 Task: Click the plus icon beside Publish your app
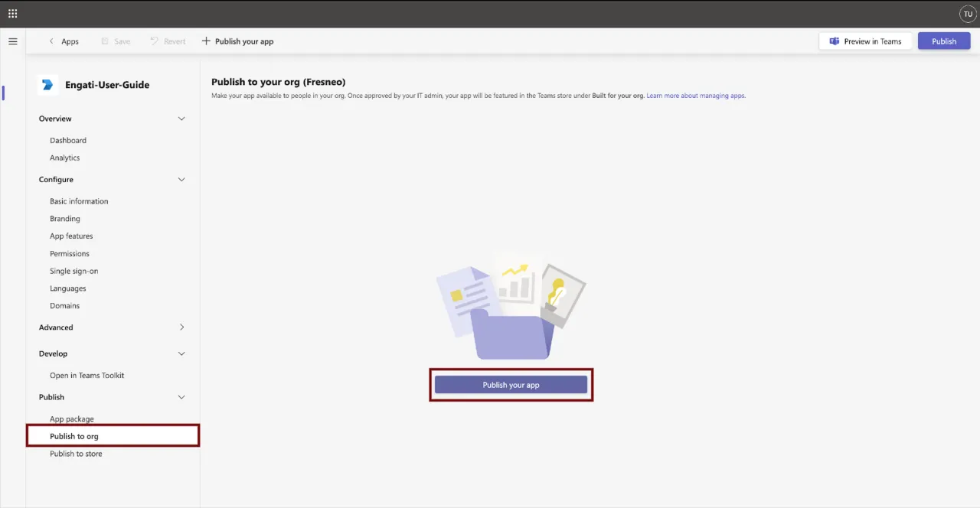[206, 41]
